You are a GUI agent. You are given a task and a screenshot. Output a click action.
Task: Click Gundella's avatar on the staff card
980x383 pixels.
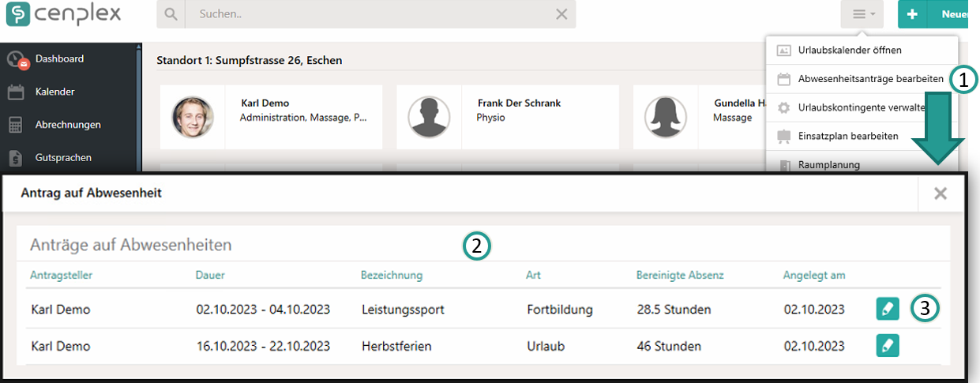click(x=665, y=118)
